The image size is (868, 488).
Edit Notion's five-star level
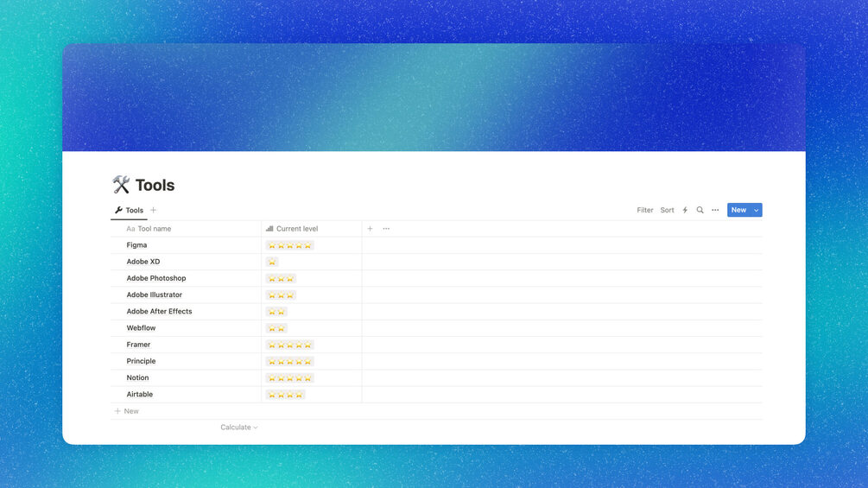289,378
